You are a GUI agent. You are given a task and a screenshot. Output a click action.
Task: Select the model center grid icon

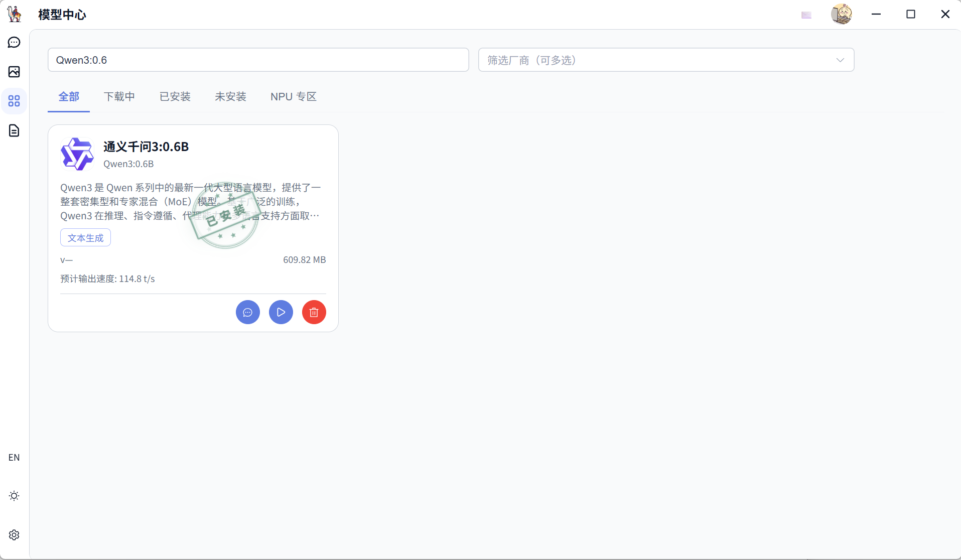(x=14, y=101)
